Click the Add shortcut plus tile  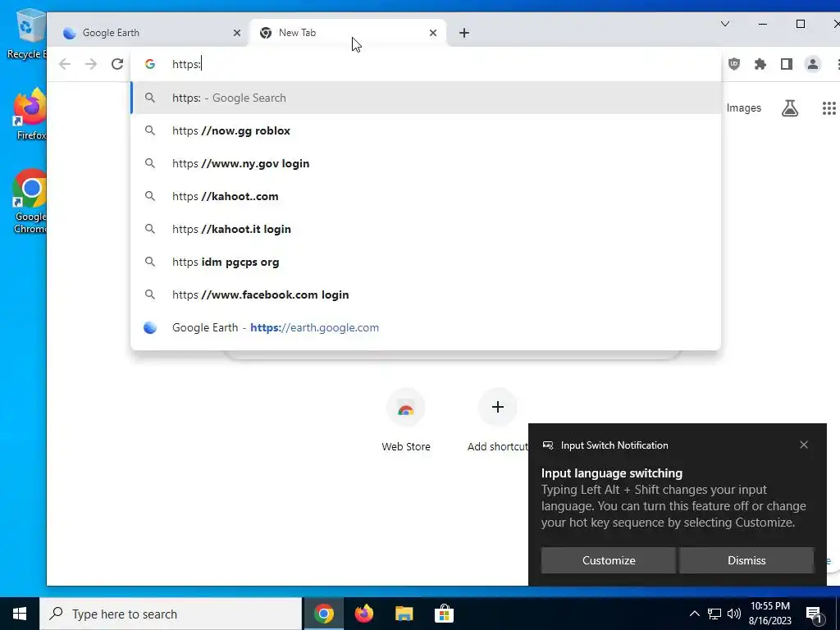(x=498, y=421)
